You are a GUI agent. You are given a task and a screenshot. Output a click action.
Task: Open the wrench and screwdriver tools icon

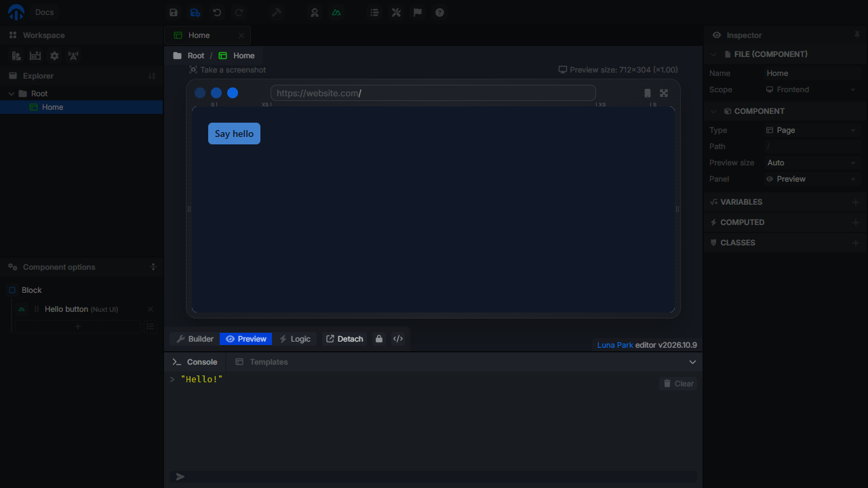click(x=396, y=12)
